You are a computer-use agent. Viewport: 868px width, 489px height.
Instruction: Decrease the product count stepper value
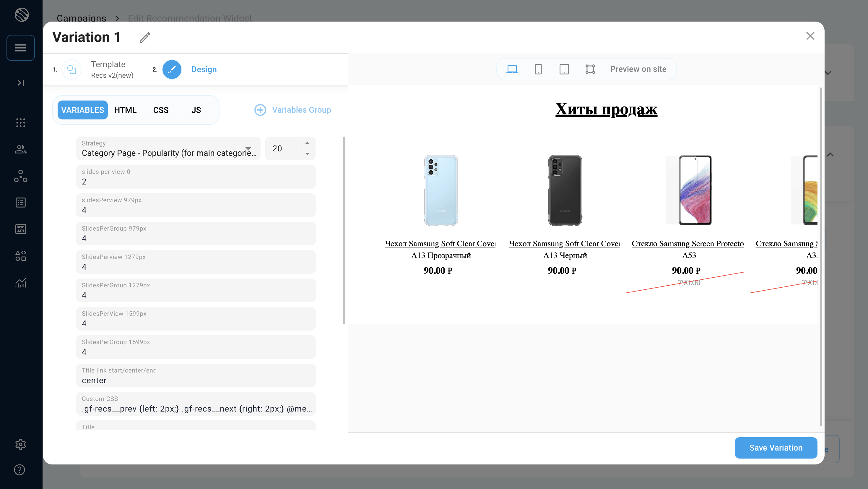tap(307, 154)
